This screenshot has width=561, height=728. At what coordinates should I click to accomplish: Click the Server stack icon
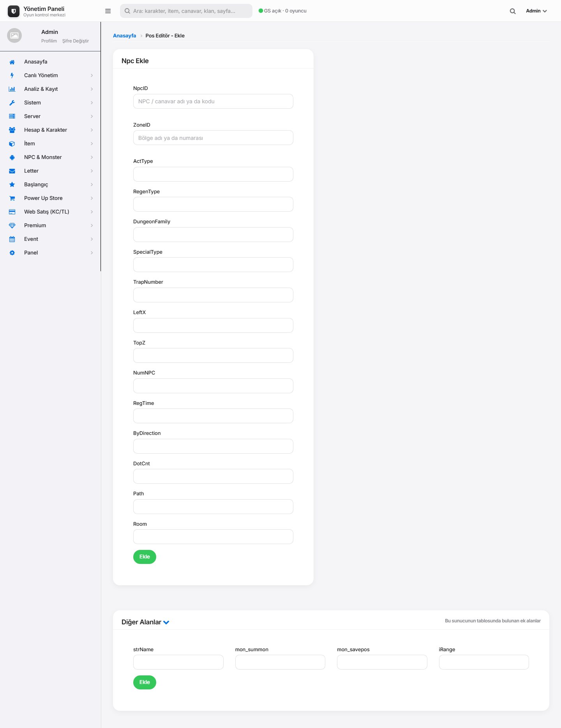[x=12, y=117]
